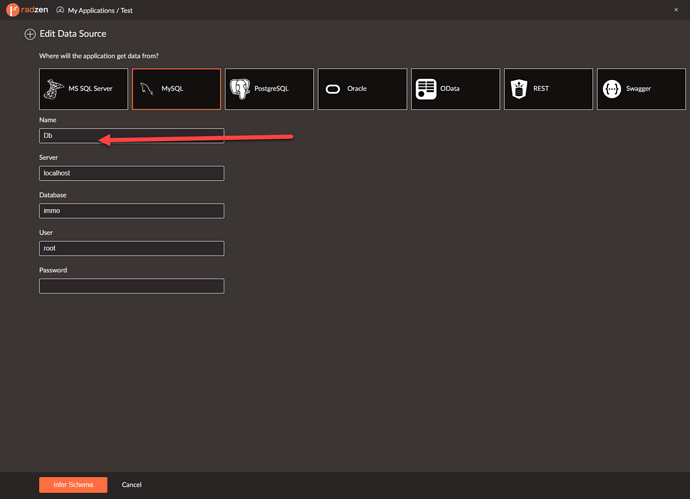Click the Password label

[x=53, y=270]
